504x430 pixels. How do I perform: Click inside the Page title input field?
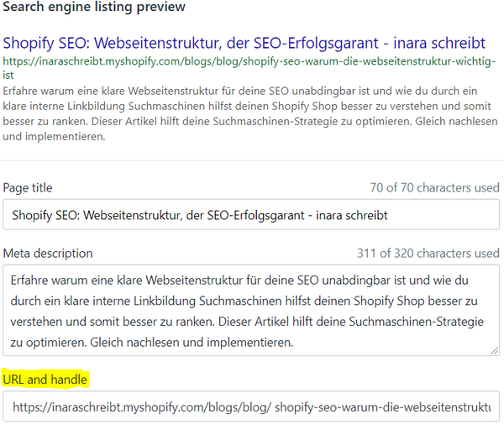[x=251, y=215]
